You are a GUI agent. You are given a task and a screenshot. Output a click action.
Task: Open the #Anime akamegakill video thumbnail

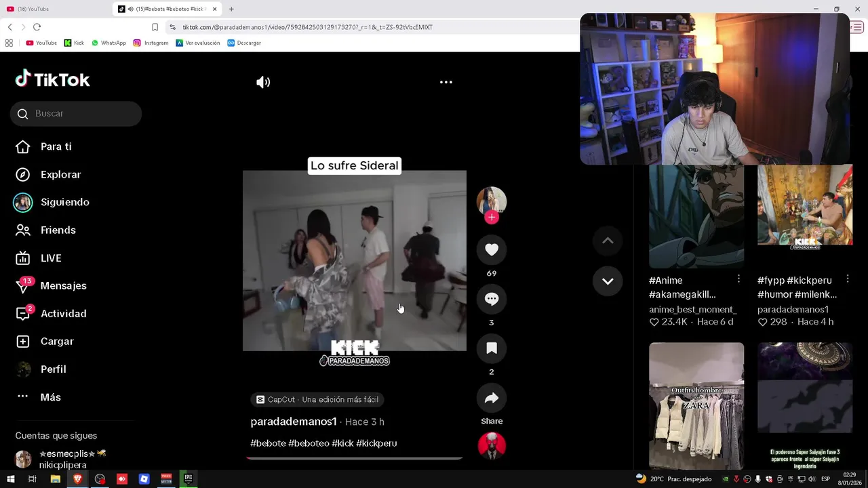coord(696,216)
